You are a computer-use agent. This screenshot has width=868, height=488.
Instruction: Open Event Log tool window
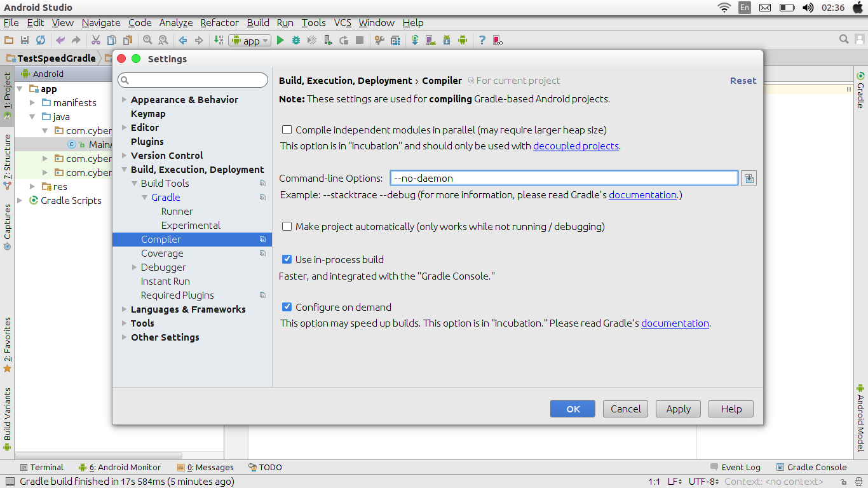point(735,467)
